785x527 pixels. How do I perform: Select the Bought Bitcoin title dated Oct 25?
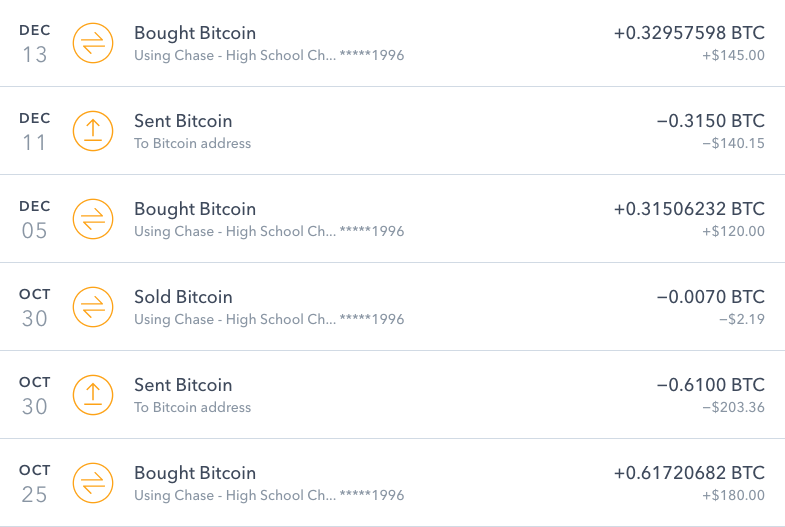click(195, 473)
